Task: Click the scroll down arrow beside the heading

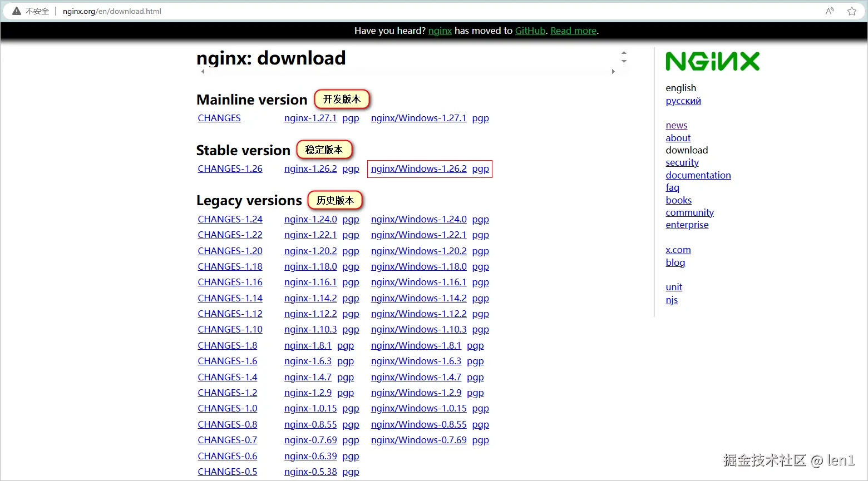Action: point(624,61)
